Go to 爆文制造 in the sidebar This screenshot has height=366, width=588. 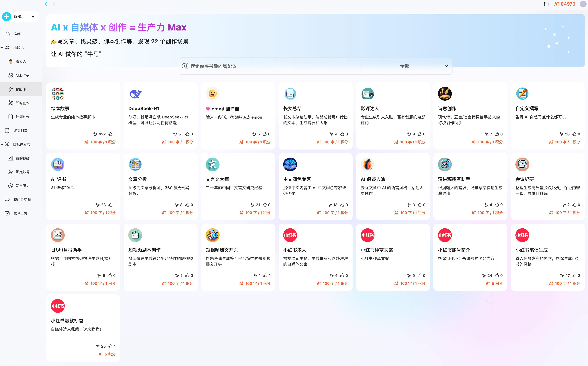[x=20, y=131]
